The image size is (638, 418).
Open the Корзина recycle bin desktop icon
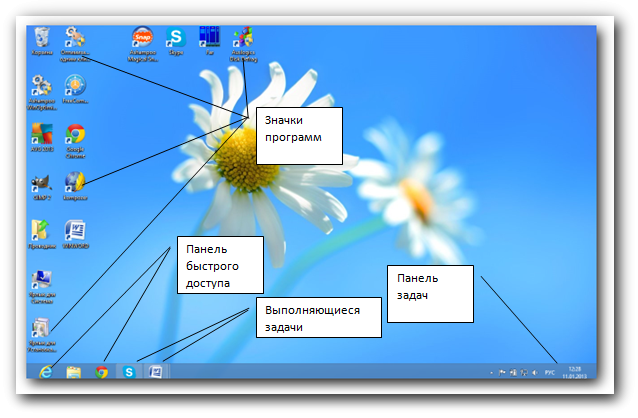pos(42,41)
